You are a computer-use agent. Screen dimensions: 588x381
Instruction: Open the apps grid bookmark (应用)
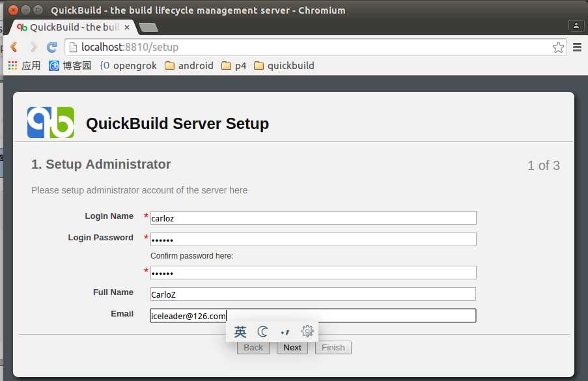pos(24,66)
